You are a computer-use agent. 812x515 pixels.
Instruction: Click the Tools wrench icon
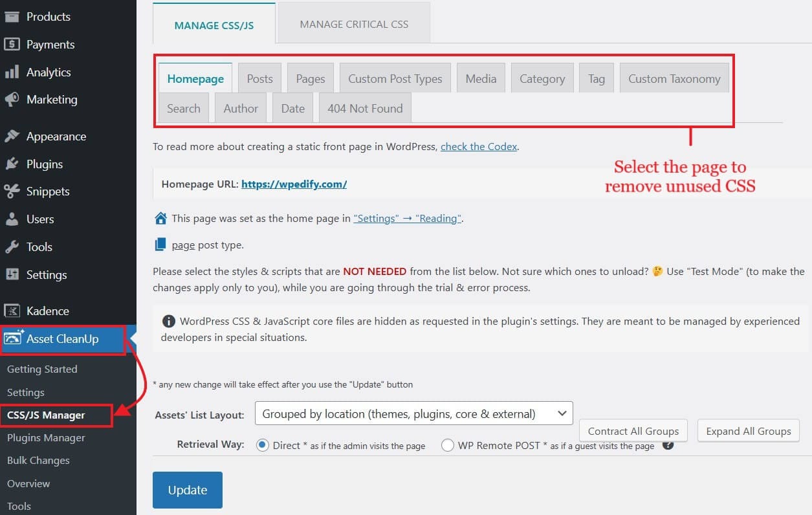point(12,247)
